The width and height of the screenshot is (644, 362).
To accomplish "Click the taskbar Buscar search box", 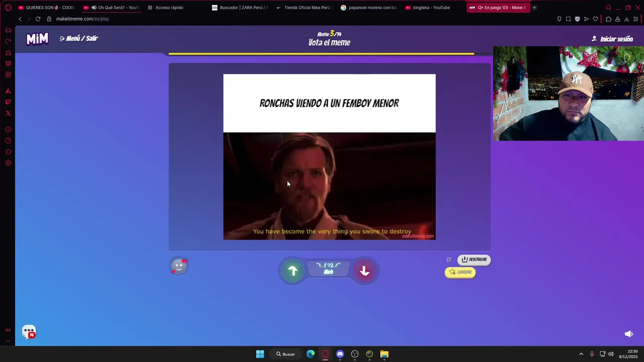I will tap(285, 354).
